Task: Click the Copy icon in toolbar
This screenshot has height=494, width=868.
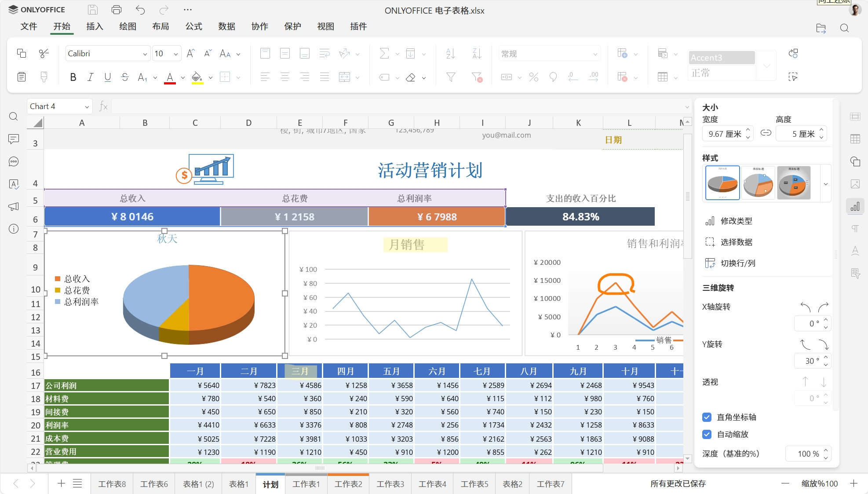Action: pyautogui.click(x=21, y=53)
